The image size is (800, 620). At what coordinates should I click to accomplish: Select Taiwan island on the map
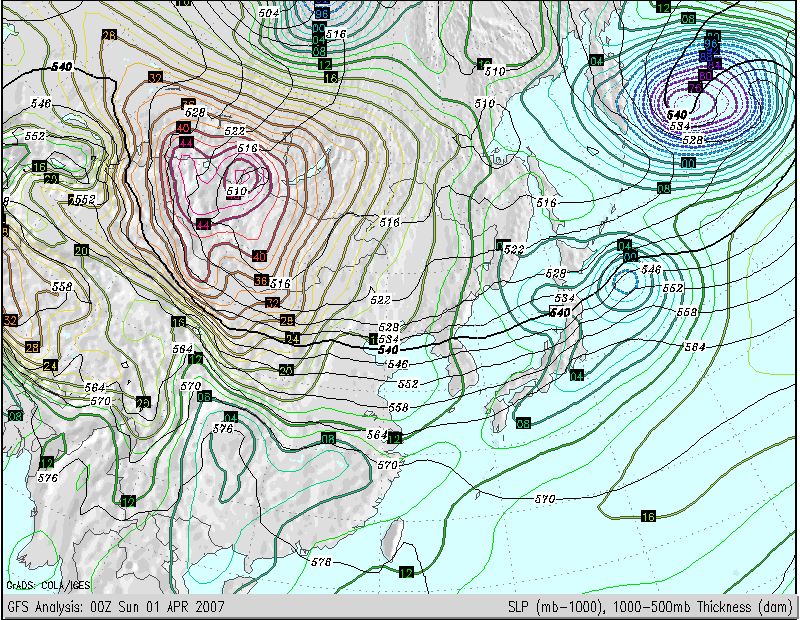click(392, 538)
